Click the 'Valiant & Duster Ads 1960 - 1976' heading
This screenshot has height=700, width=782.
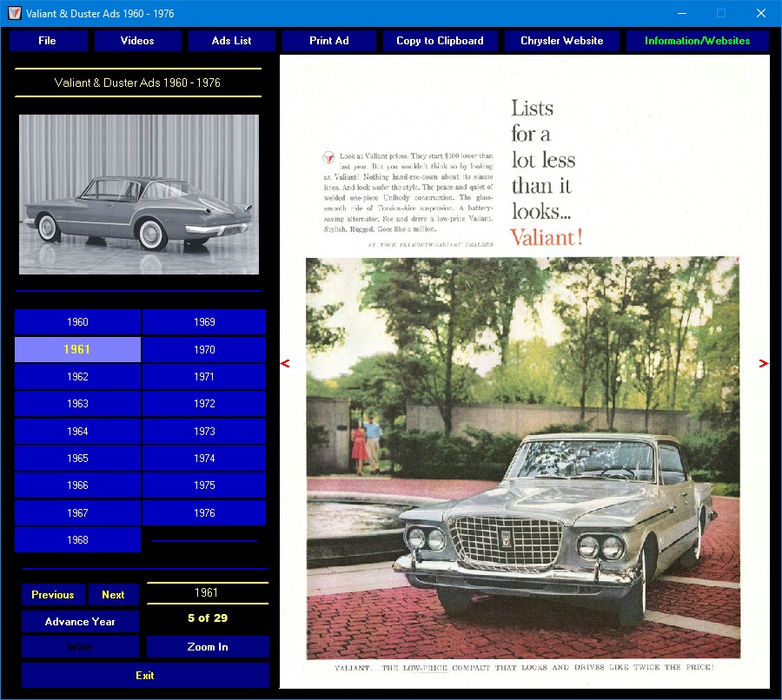coord(137,83)
